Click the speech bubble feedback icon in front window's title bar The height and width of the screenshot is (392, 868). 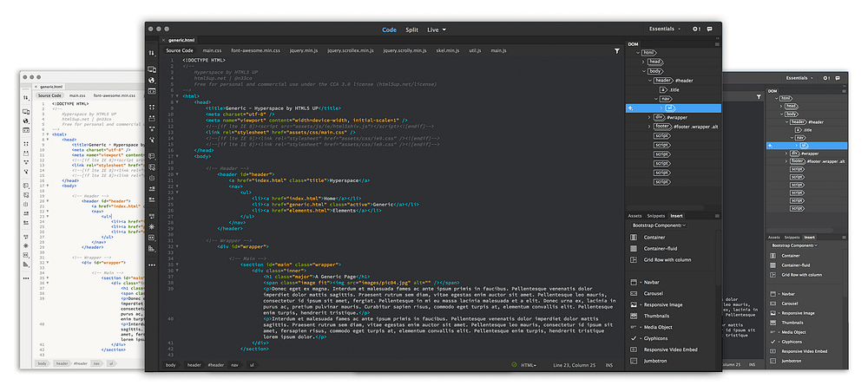point(710,29)
